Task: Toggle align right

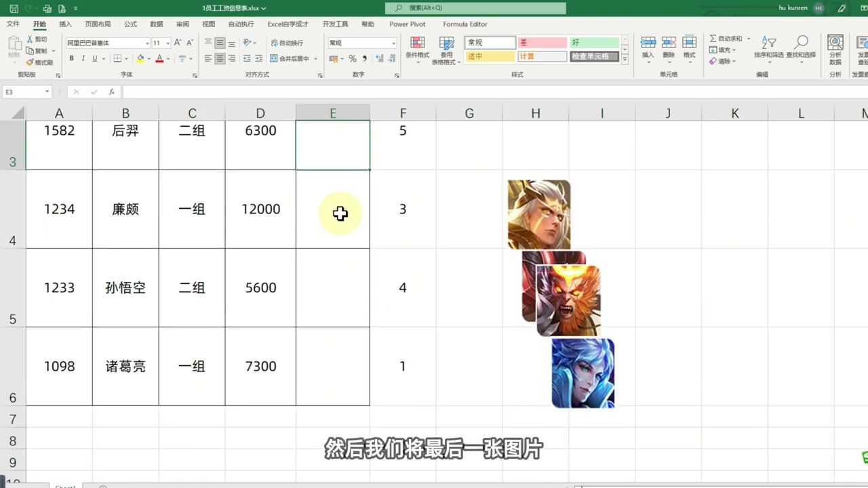Action: click(x=232, y=59)
